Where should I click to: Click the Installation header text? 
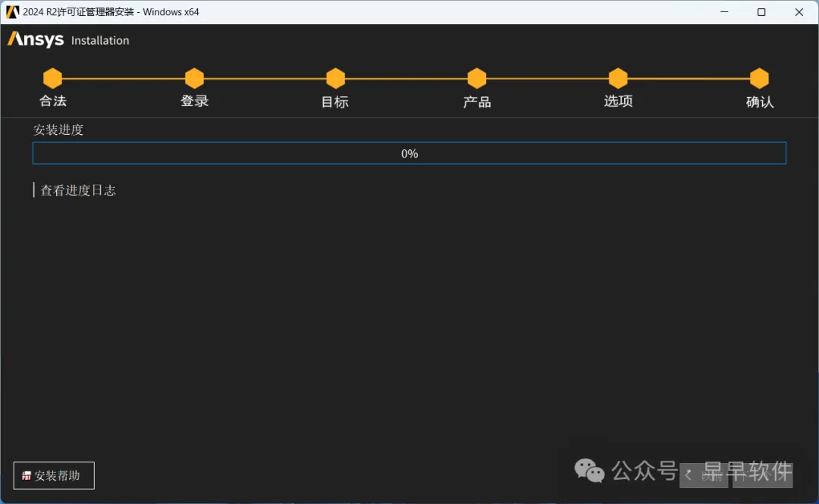[100, 40]
